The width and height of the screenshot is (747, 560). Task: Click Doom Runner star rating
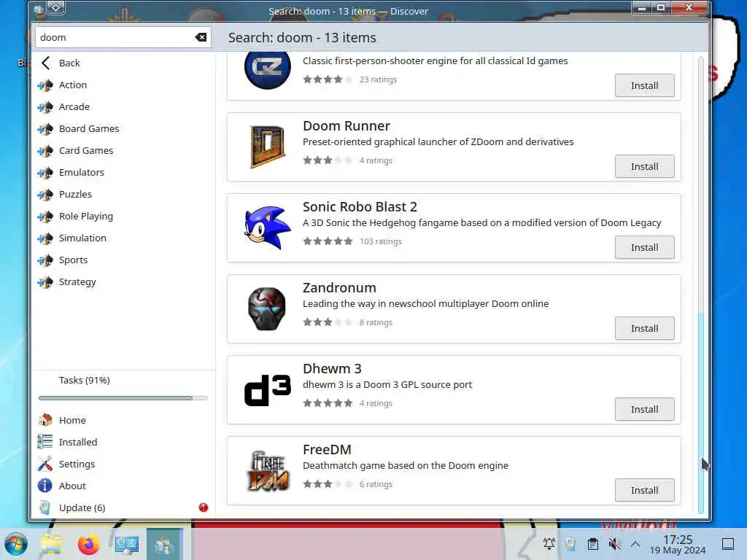328,160
